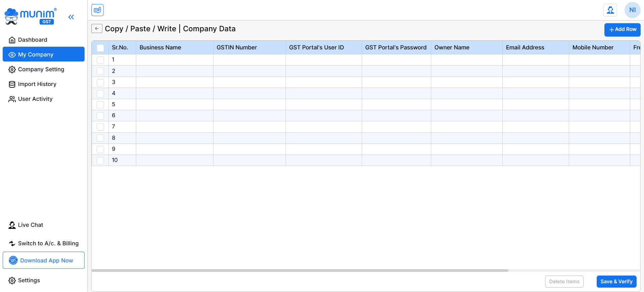Open Import History in sidebar

click(37, 84)
